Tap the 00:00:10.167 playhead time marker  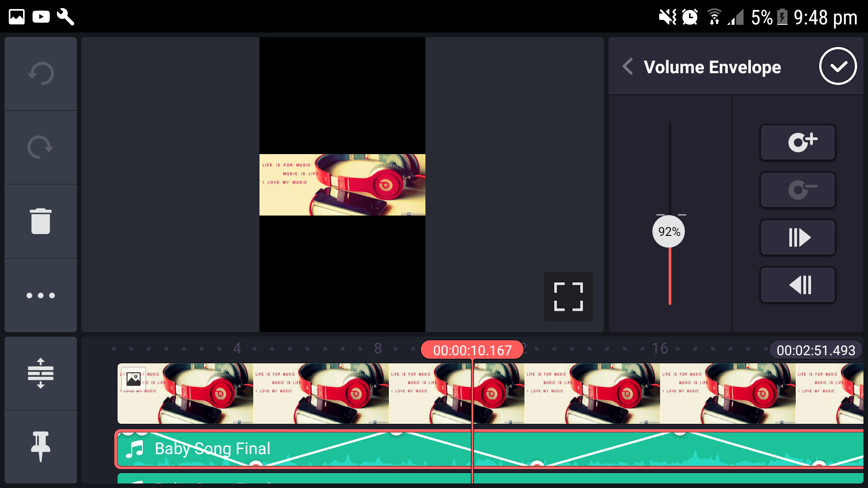tap(472, 350)
